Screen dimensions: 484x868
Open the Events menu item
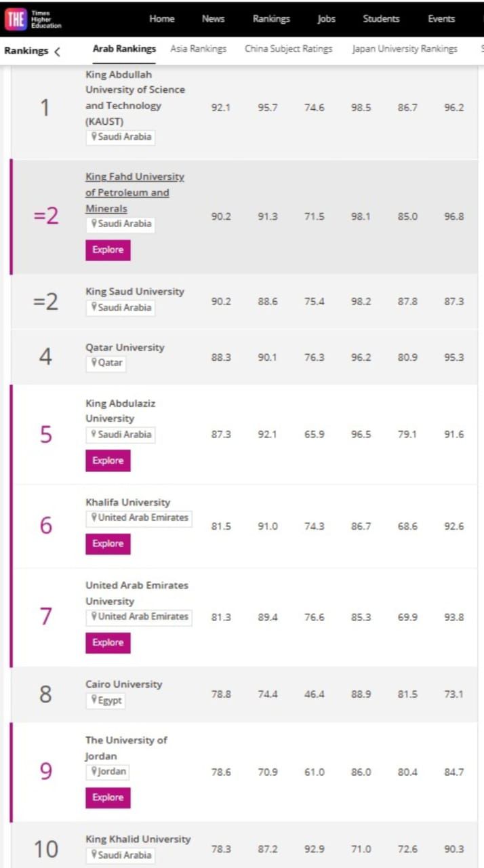(x=441, y=19)
